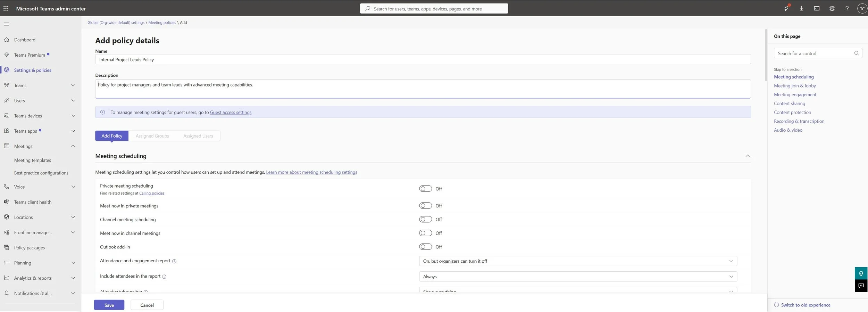The width and height of the screenshot is (868, 312).
Task: Click the Meetings calendar icon
Action: coord(7,146)
